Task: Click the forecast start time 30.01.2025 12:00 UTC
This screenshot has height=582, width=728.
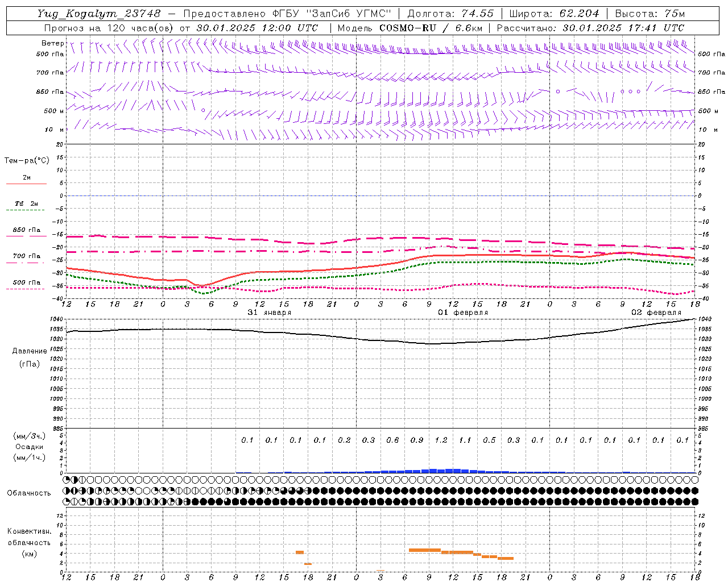Action: click(x=258, y=28)
